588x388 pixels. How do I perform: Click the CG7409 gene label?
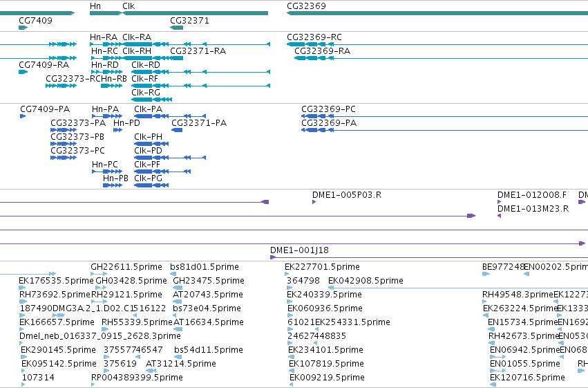(x=36, y=21)
